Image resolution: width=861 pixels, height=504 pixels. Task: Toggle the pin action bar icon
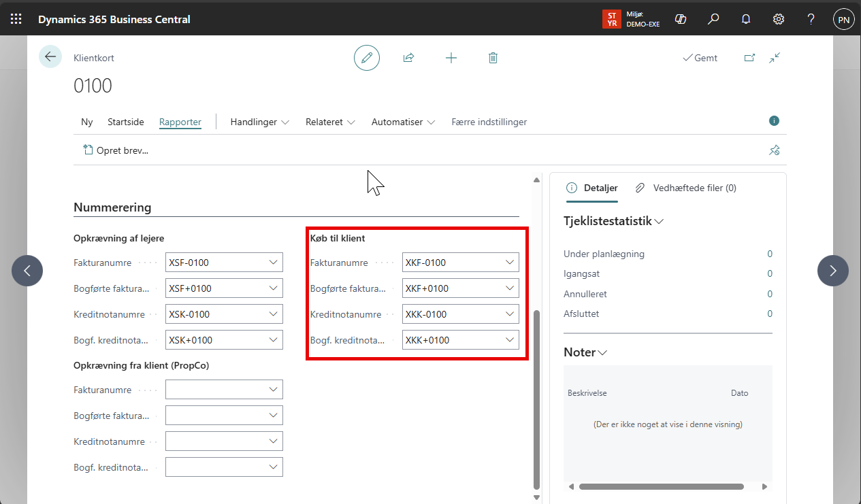click(x=774, y=150)
